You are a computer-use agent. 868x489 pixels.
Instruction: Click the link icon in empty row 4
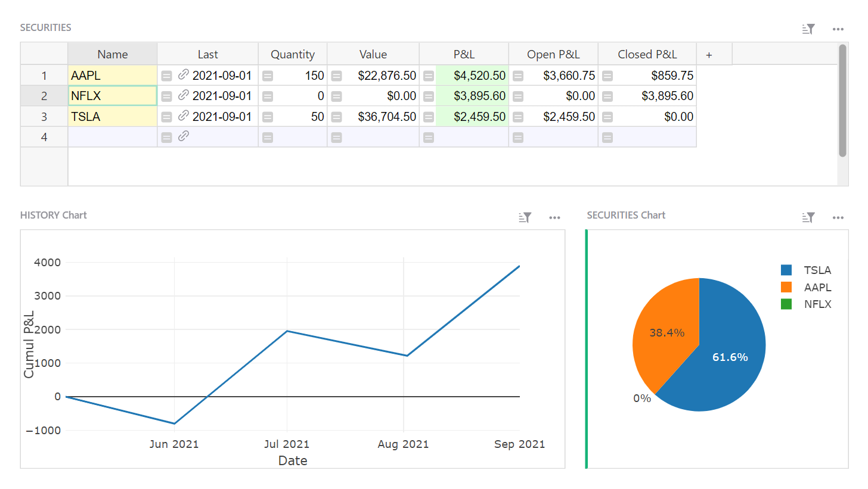(184, 137)
